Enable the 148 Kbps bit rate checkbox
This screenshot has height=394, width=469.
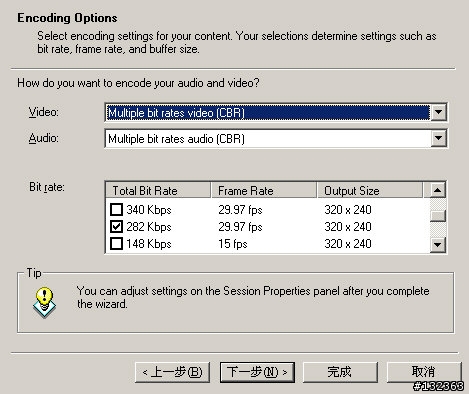[116, 244]
